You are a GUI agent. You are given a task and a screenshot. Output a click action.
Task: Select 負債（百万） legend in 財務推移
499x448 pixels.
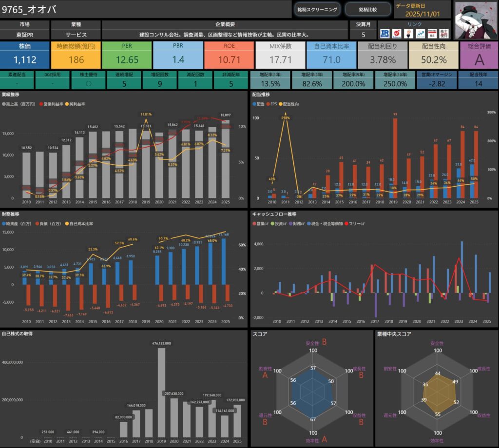pos(48,223)
